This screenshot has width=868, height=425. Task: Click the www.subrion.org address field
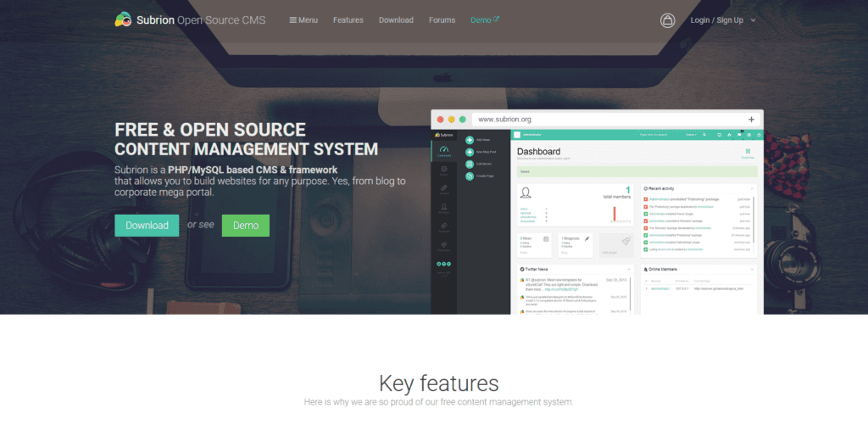coord(616,119)
